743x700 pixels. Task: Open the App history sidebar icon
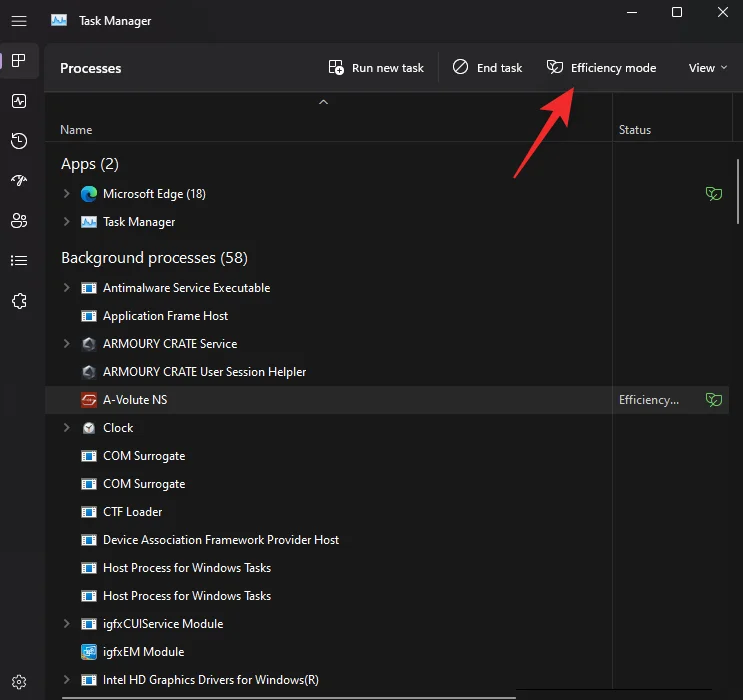(x=19, y=141)
